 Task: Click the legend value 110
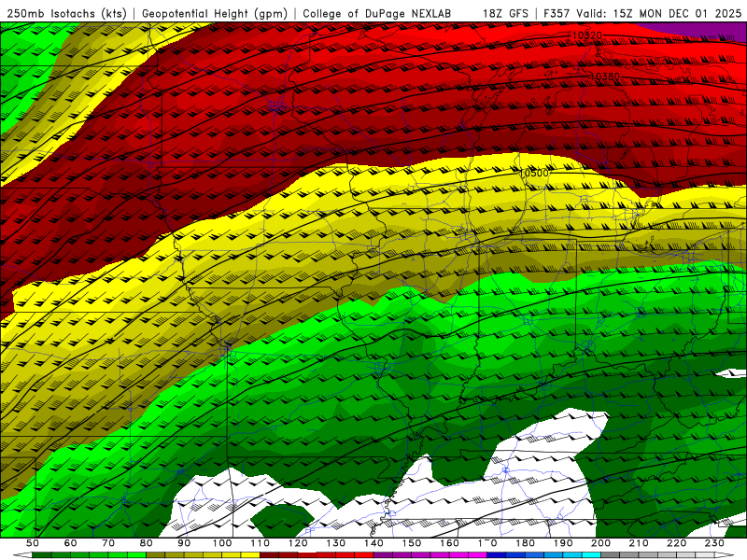(261, 543)
